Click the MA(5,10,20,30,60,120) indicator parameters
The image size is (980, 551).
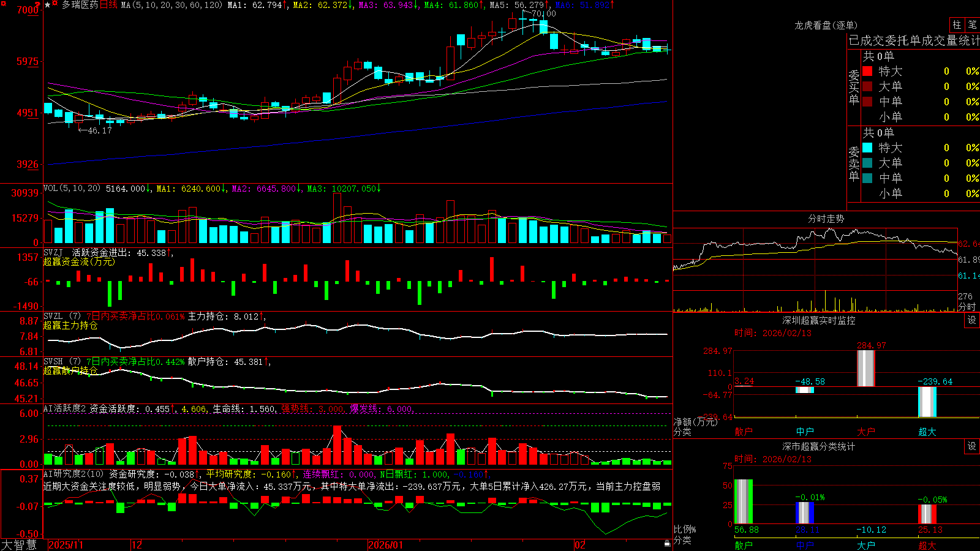click(x=171, y=5)
